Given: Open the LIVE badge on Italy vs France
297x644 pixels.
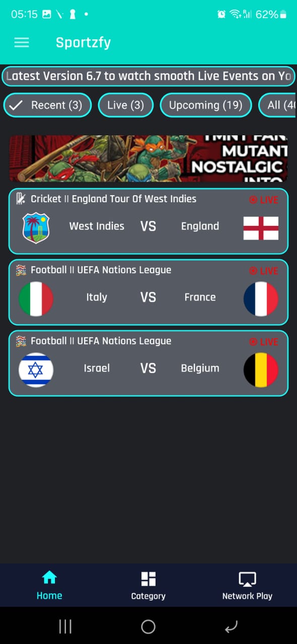Looking at the screenshot, I should click(x=264, y=271).
